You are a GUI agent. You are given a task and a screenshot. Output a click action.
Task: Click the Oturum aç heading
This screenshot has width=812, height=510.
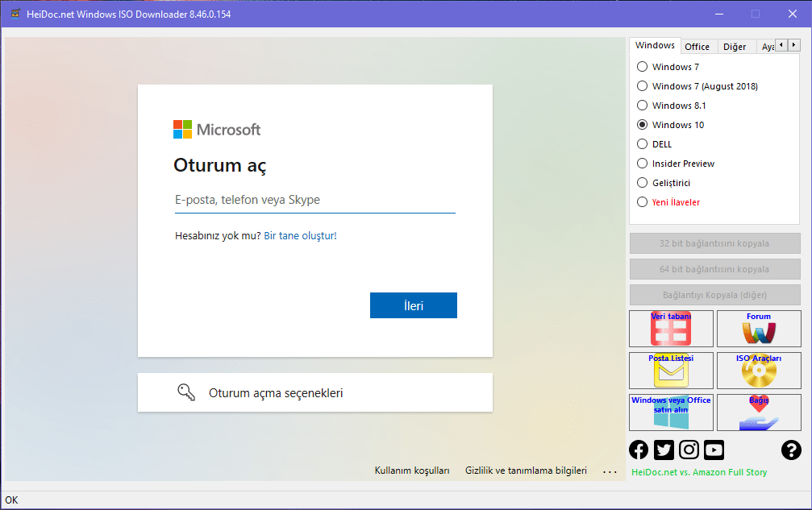click(x=219, y=165)
